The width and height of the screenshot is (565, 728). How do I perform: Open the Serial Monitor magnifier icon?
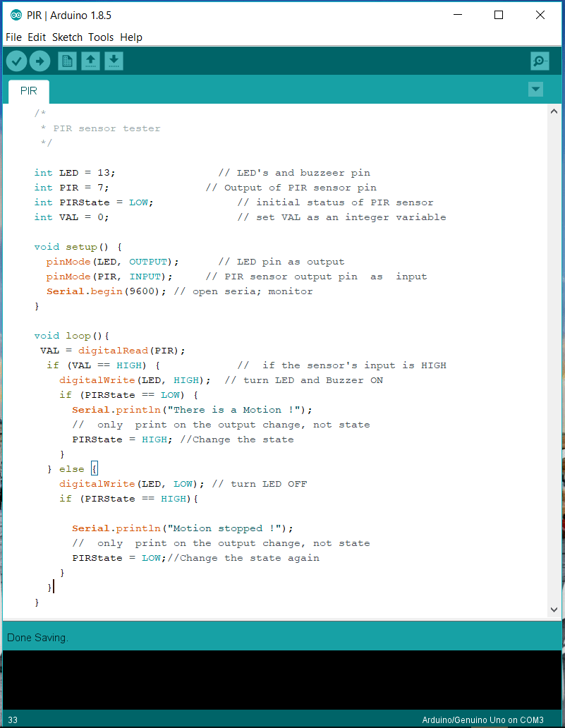point(540,61)
